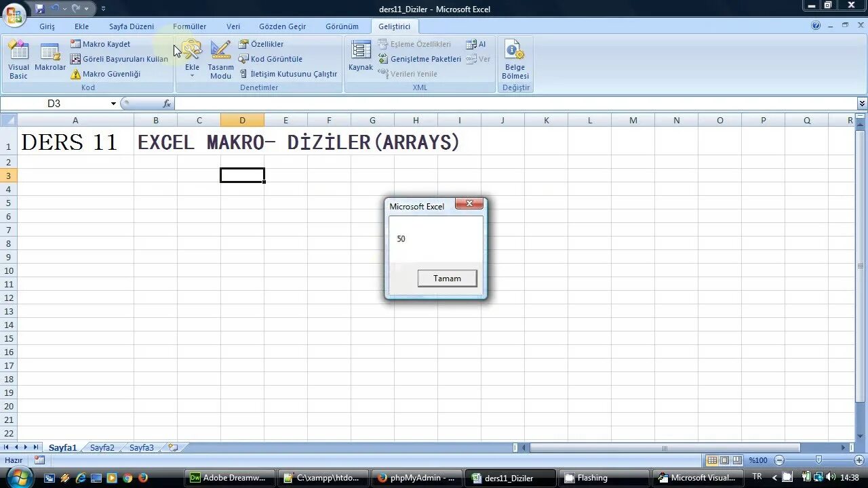868x488 pixels.
Task: Switch to phpMyAdmin taskbar window
Action: (x=418, y=478)
